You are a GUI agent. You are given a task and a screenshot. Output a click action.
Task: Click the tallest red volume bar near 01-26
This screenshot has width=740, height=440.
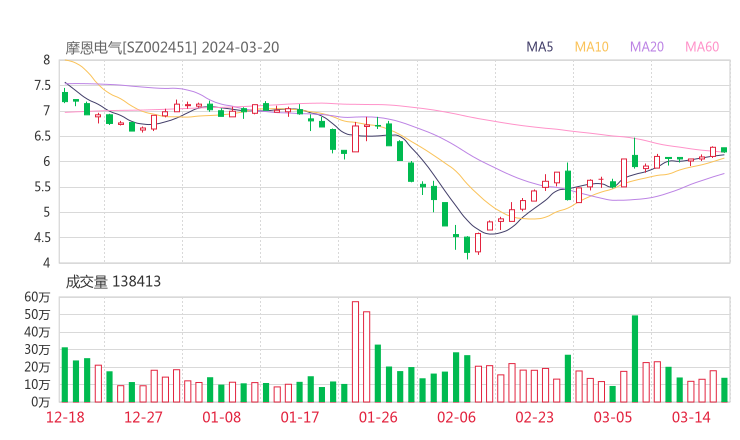click(355, 352)
